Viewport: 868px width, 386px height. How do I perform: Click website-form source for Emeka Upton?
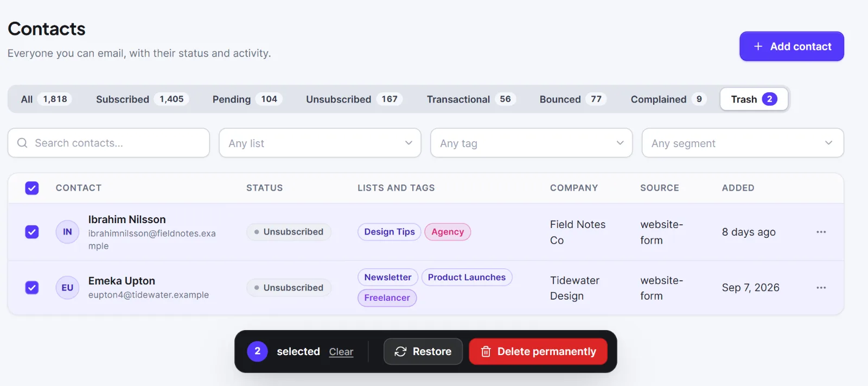click(661, 288)
